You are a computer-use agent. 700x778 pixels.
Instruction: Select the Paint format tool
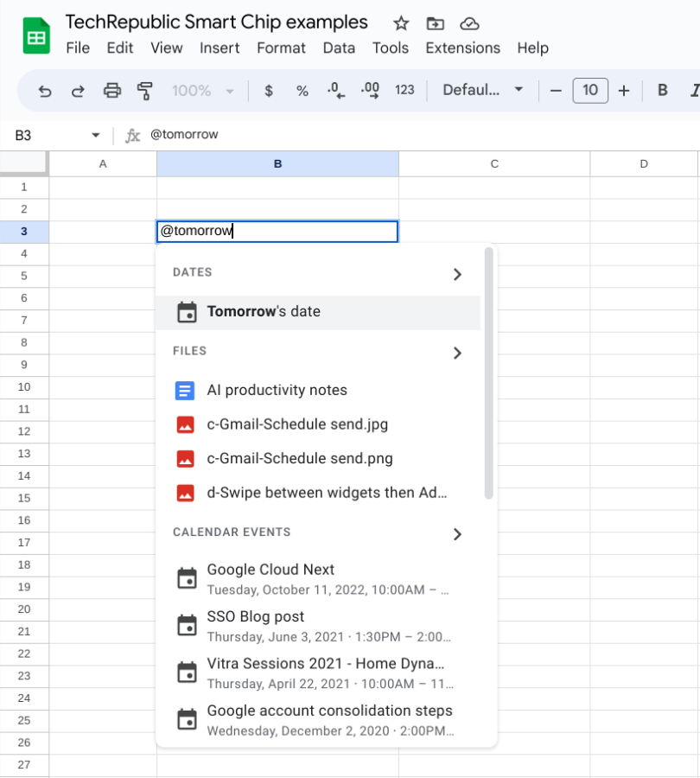[145, 89]
